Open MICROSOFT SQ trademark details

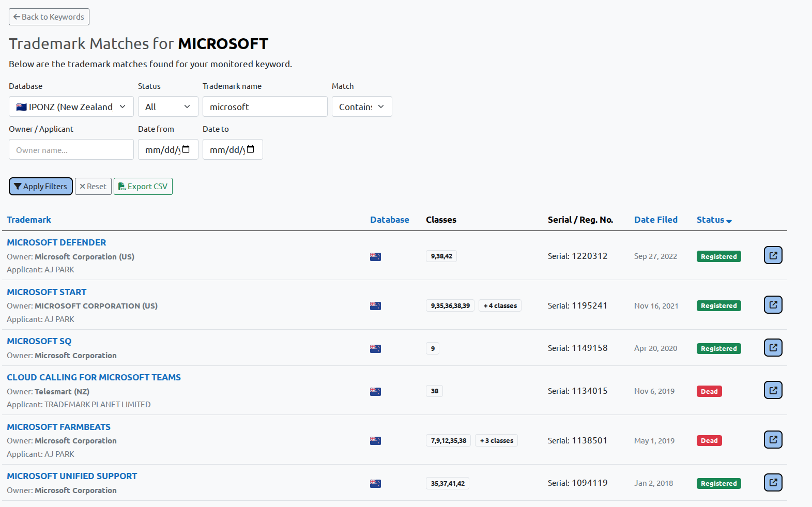point(39,341)
